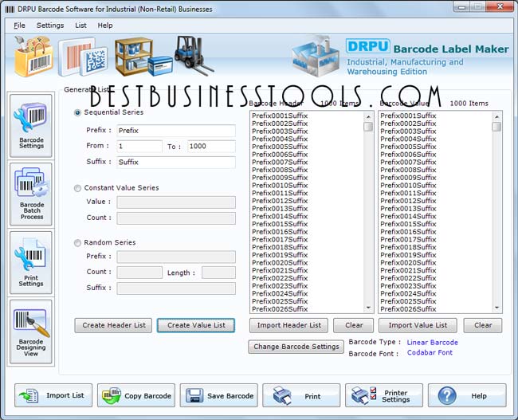Open Barcode Batch Process sidebar icon
518x420 pixels.
click(x=31, y=194)
